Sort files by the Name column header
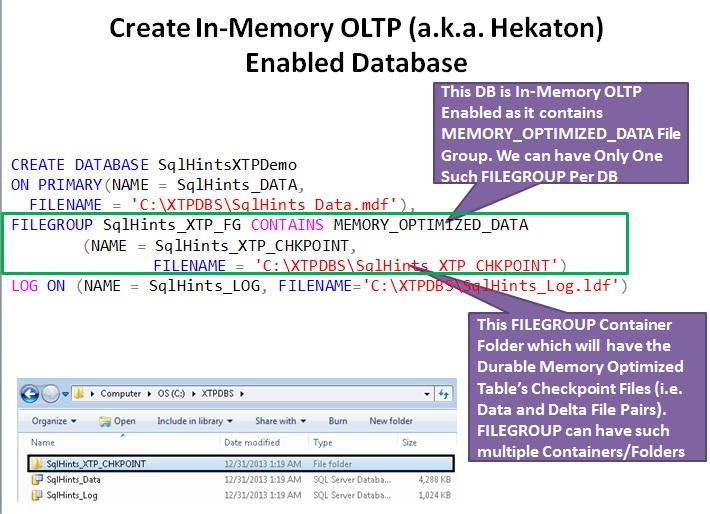Viewport: 710px width, 514px height. tap(43, 442)
